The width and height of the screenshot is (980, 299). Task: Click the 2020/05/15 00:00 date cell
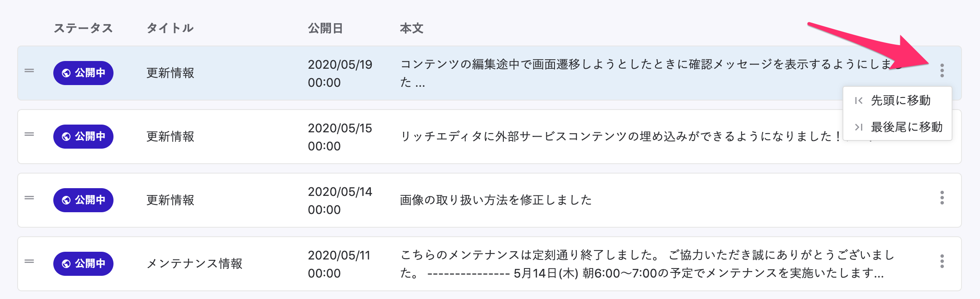point(340,137)
